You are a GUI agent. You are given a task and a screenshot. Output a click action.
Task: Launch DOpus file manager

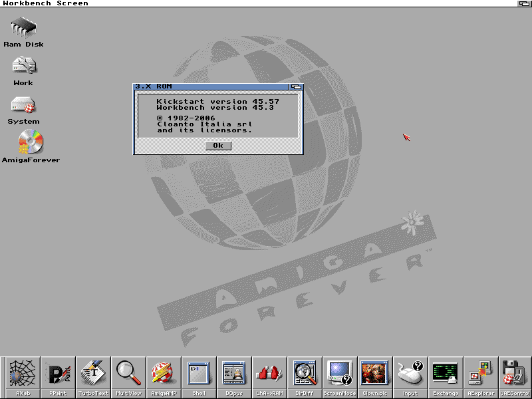pos(234,374)
